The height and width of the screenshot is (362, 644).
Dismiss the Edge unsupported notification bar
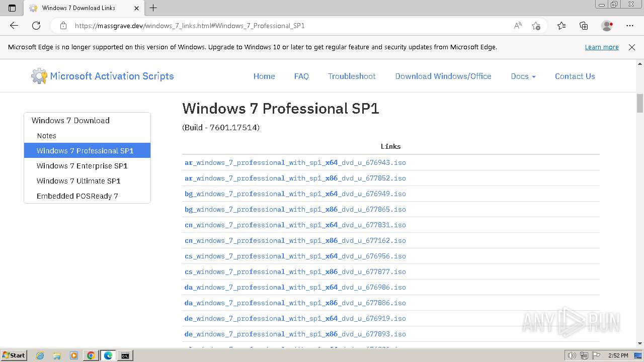click(632, 47)
